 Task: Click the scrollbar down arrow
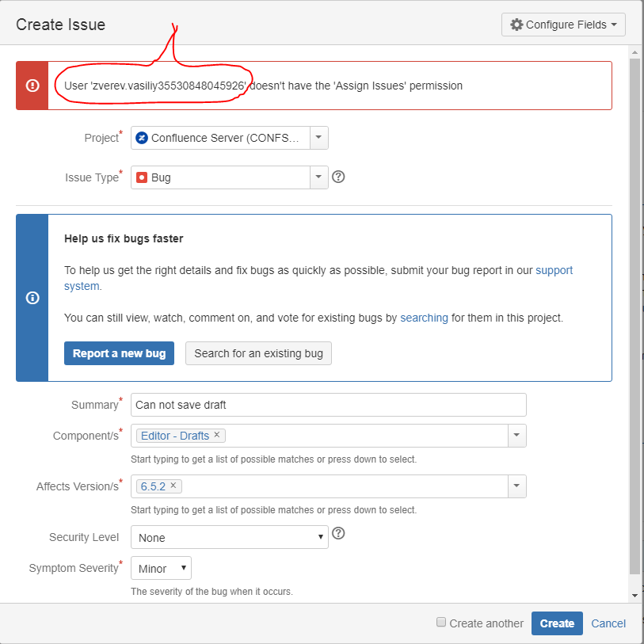pyautogui.click(x=635, y=595)
